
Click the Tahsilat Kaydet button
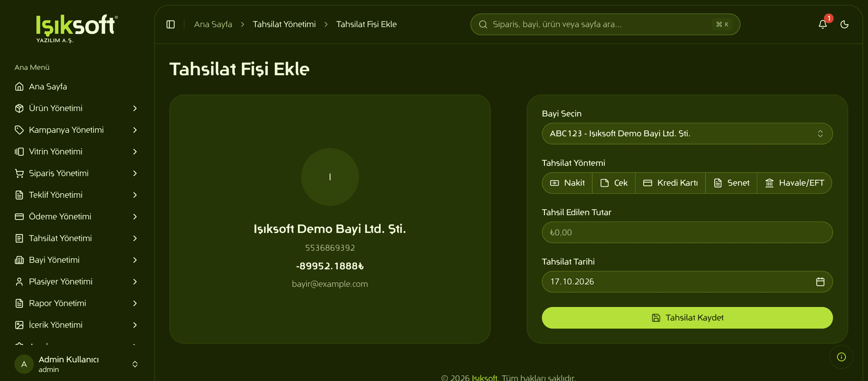[687, 318]
